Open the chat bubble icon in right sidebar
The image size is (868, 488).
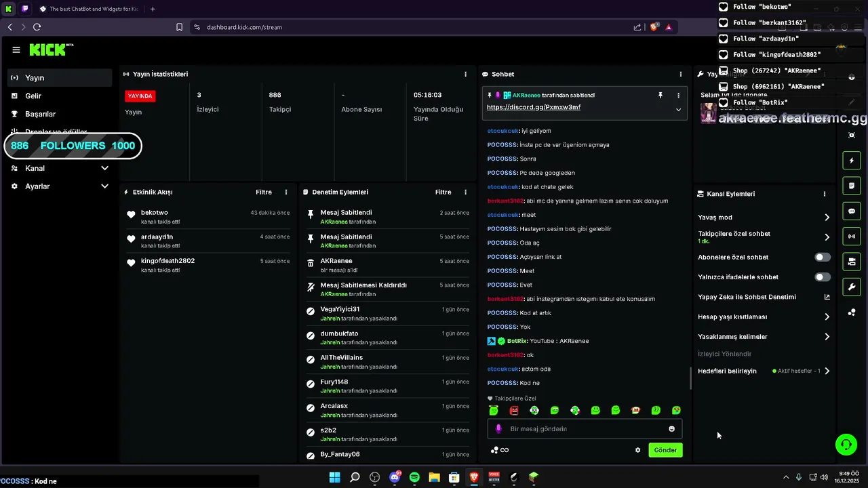pyautogui.click(x=852, y=211)
